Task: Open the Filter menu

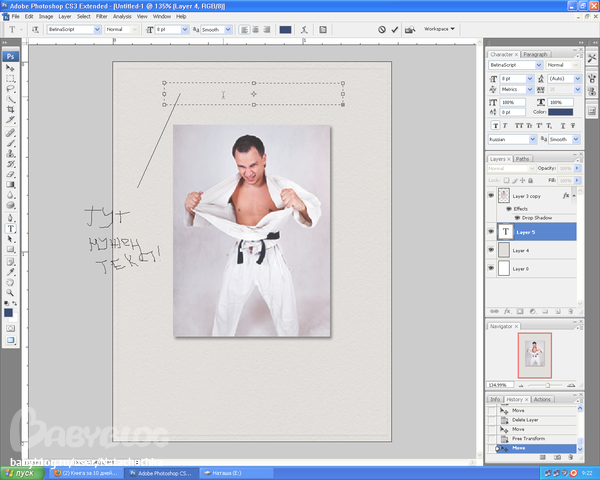Action: (103, 17)
